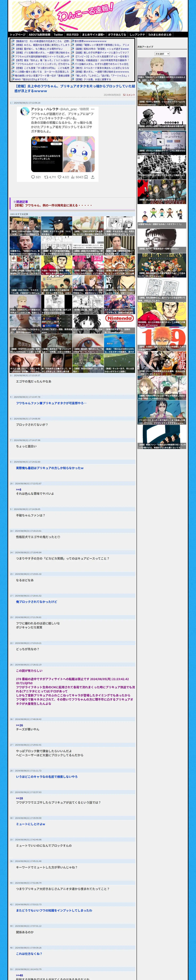Click blue comment いうほどこのキャラ名の名前で検索しないやろ
The height and width of the screenshot is (980, 196).
pos(47,776)
